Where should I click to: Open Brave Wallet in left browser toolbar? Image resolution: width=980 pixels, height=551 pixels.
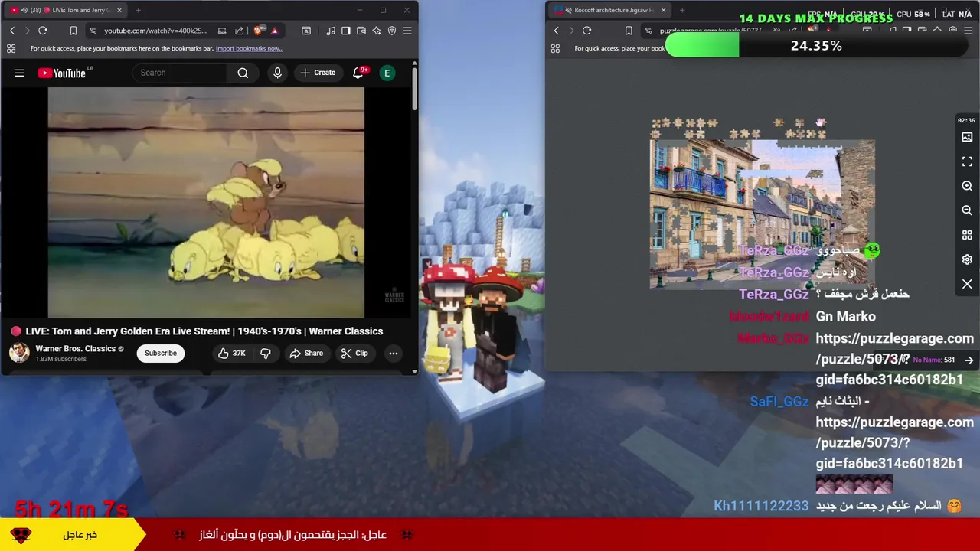point(361,31)
